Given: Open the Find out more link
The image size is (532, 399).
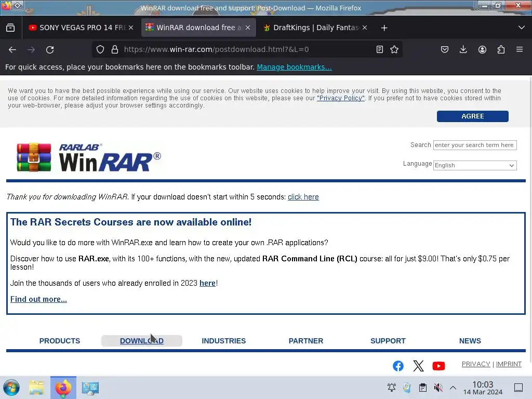Looking at the screenshot, I should pos(38,299).
